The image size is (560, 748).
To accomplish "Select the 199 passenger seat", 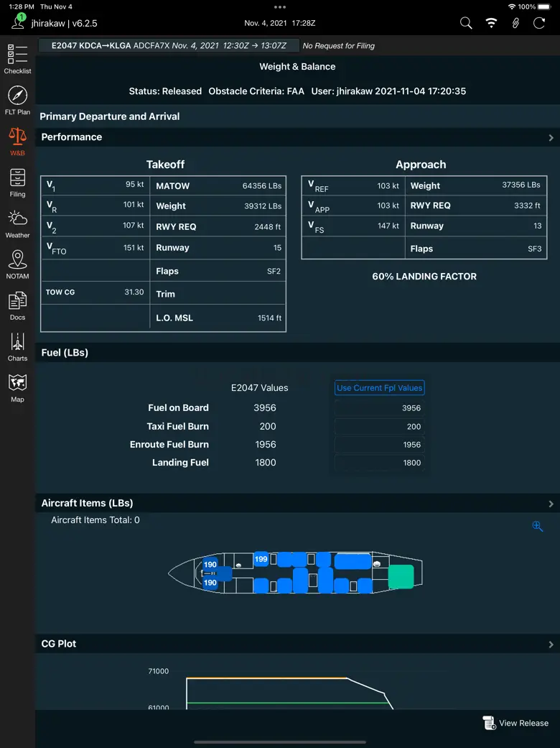I will [261, 559].
